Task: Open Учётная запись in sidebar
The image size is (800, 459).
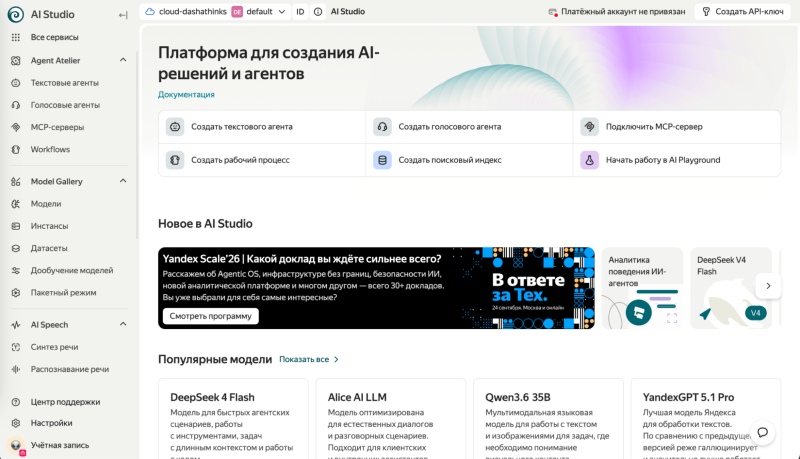Action: coord(60,445)
